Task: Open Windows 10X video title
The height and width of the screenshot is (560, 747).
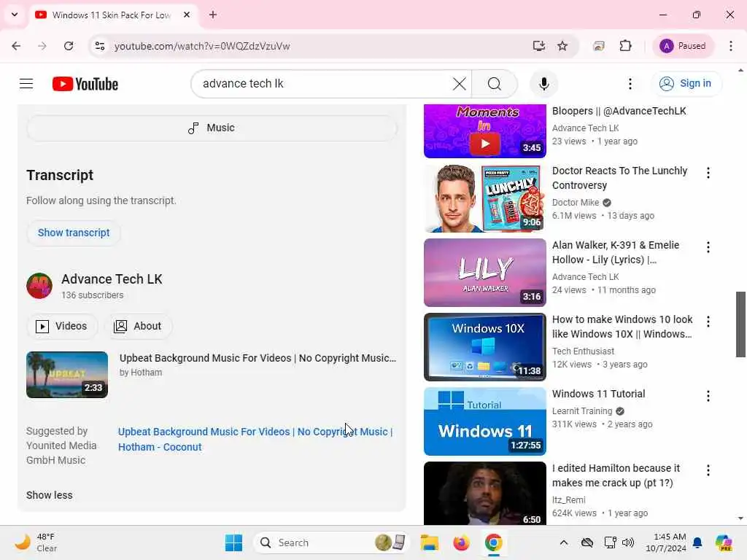Action: (x=622, y=327)
